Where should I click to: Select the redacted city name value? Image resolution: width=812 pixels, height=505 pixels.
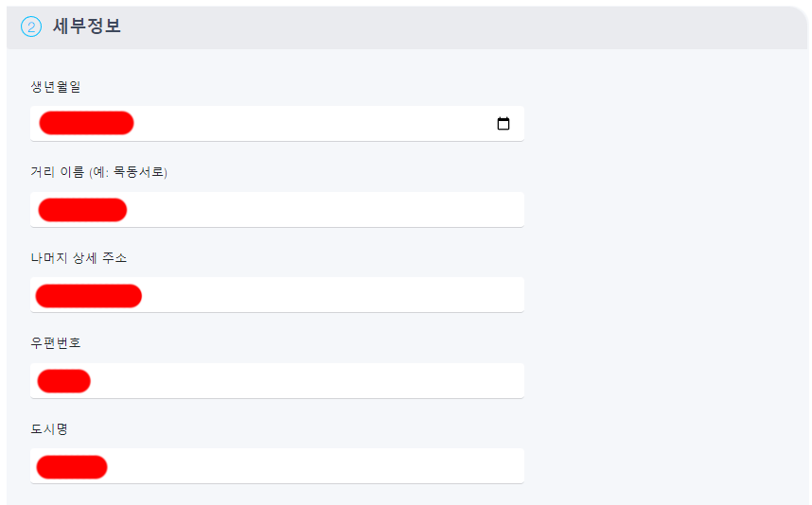[72, 467]
